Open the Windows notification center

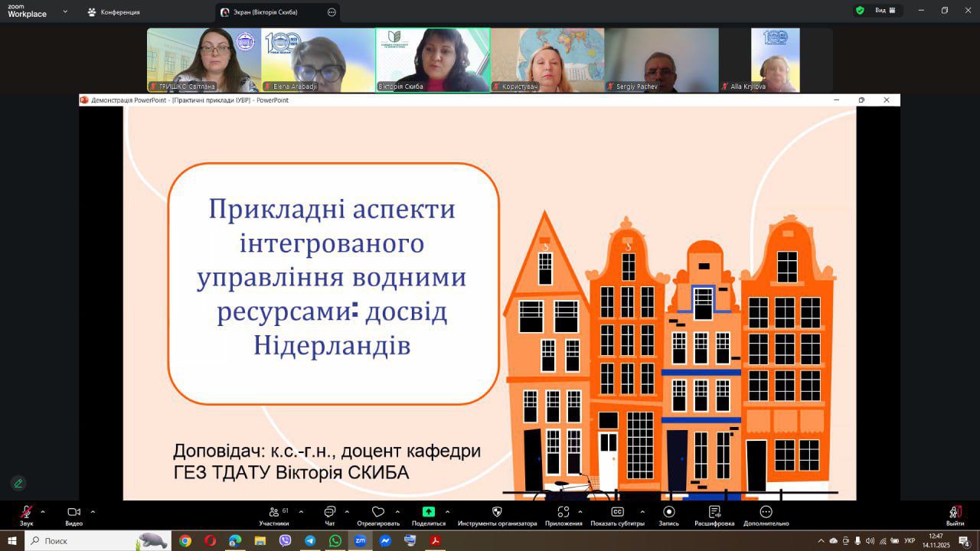coord(965,540)
